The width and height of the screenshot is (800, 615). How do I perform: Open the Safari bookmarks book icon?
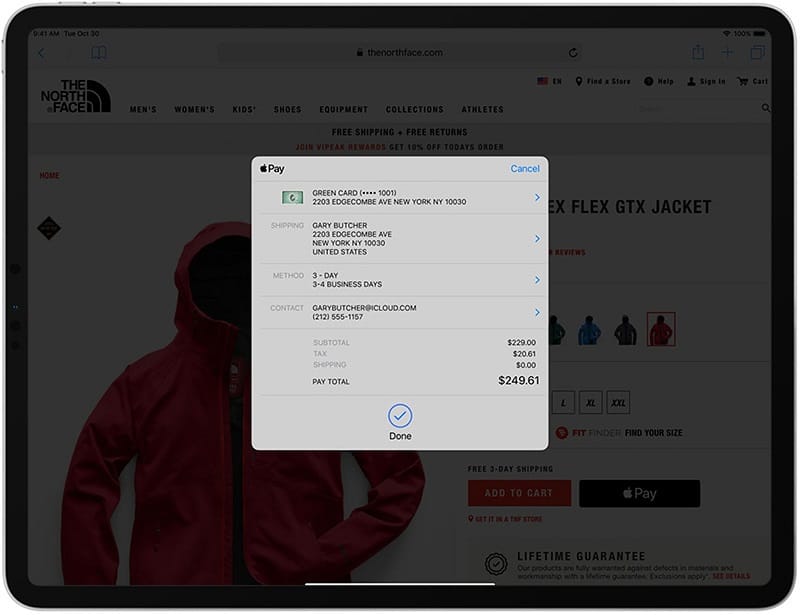99,53
